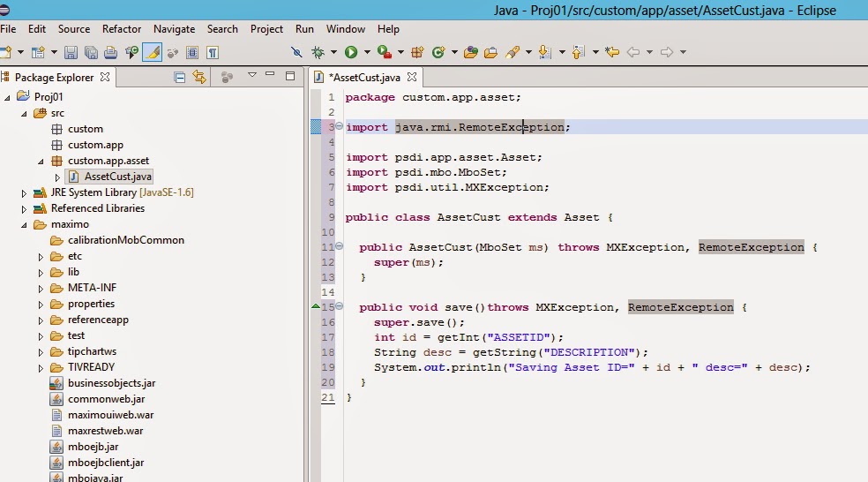
Task: Toggle Block Selection Mode icon
Action: (x=192, y=53)
